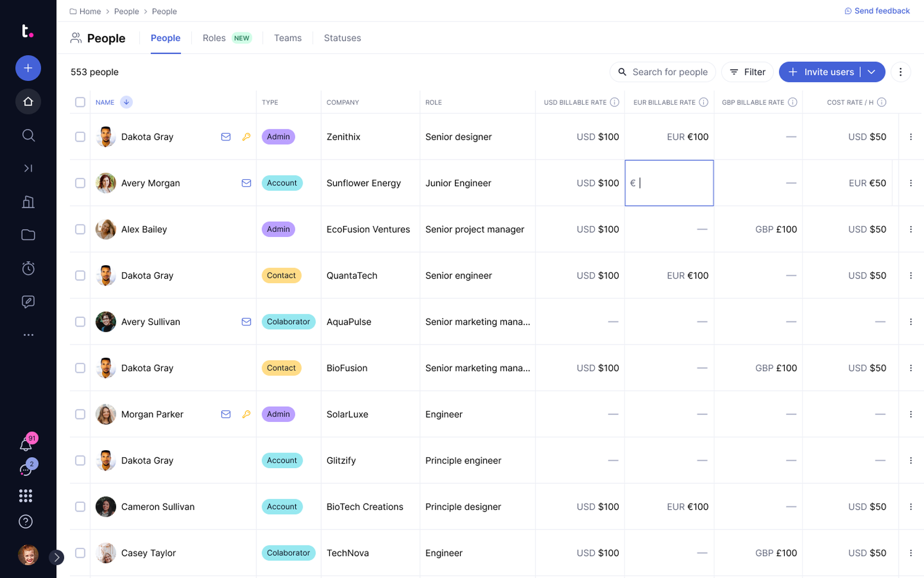Click the mail icon for Avery Sullivan
Screen dimensions: 924x578
pyautogui.click(x=246, y=322)
